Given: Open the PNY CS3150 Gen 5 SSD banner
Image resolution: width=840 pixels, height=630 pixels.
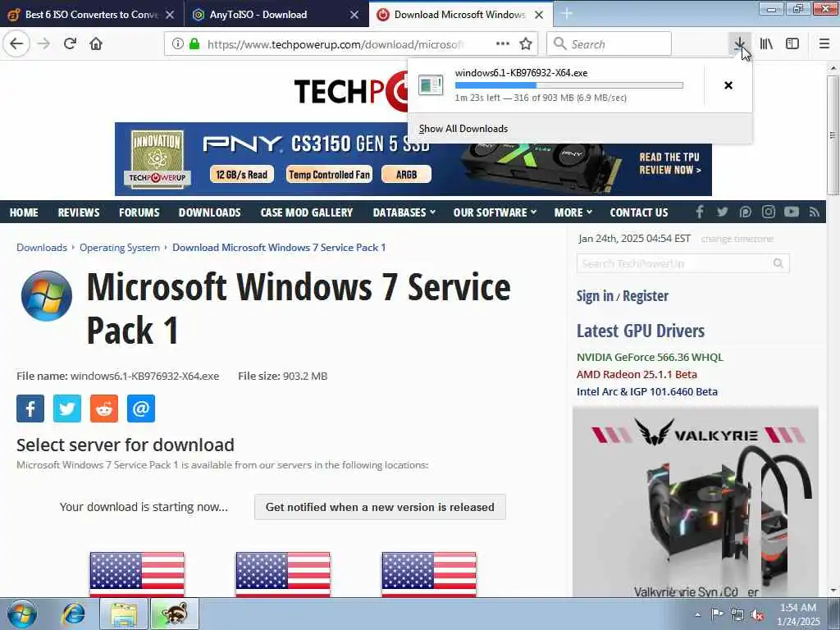Looking at the screenshot, I should 413,159.
